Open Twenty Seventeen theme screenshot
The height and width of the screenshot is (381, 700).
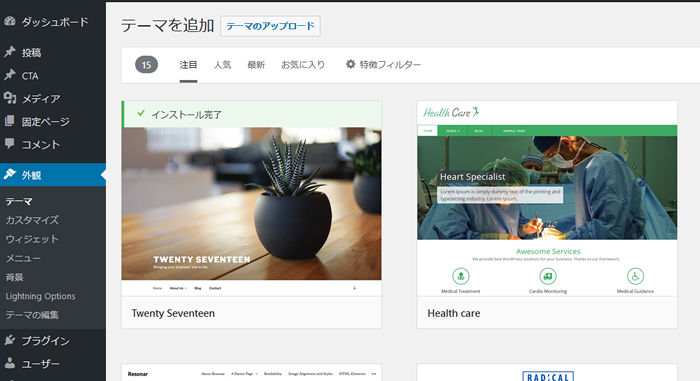[251, 211]
